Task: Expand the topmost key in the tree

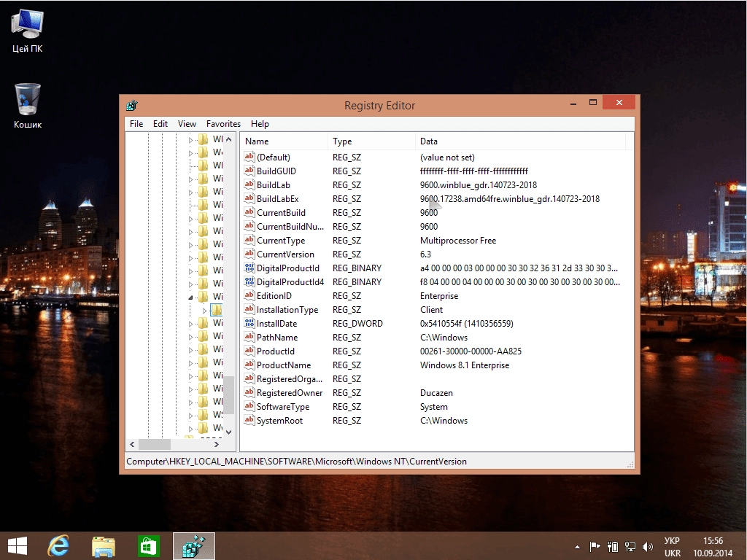Action: [x=190, y=140]
